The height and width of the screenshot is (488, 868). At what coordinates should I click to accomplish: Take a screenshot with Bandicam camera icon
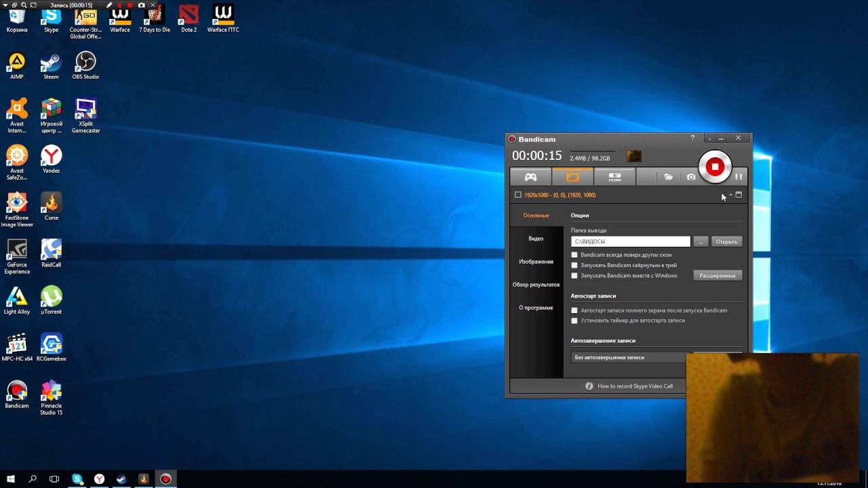[691, 177]
